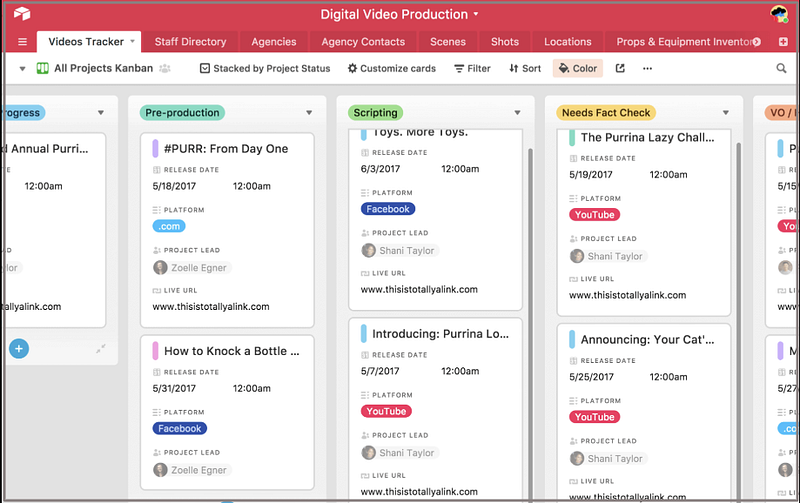Switch to the Locations tab
Viewport: 800px width, 503px height.
567,42
